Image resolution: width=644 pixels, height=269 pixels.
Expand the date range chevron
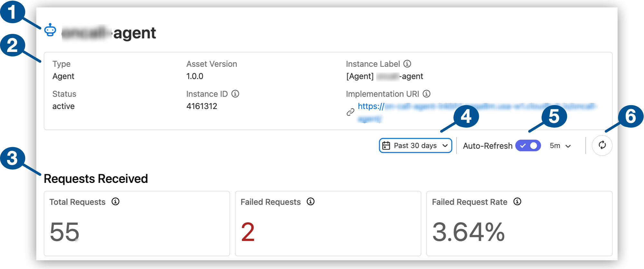coord(446,145)
